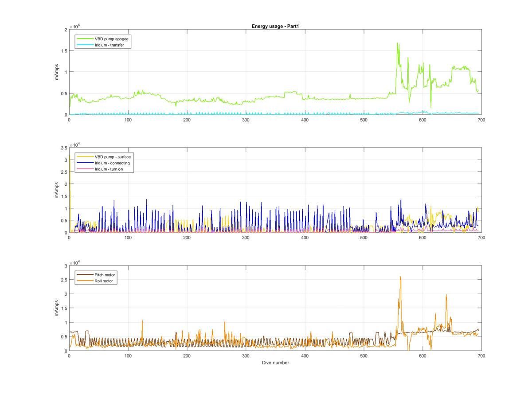532x394 pixels.
Task: Click x-tick '300' under the middle plot
Action: click(246, 238)
